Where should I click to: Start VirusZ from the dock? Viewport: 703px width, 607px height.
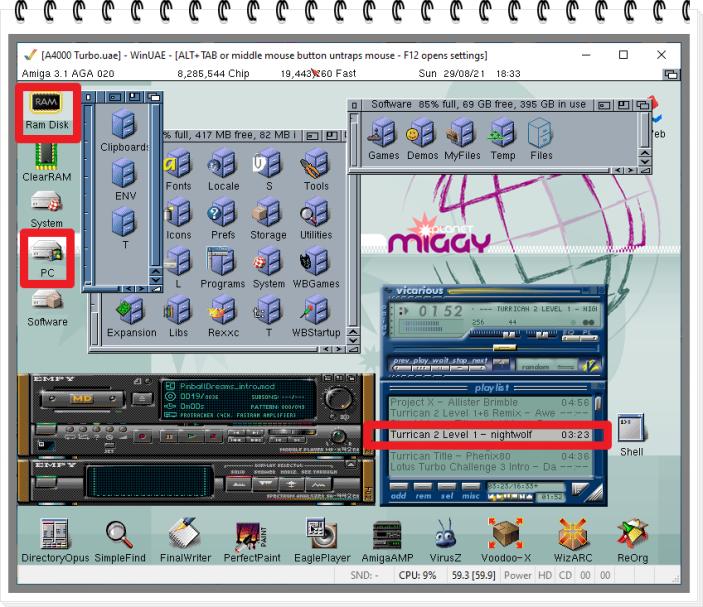445,541
